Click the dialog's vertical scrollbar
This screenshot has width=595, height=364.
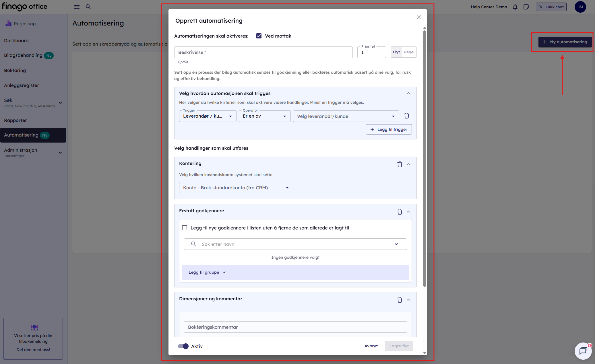tap(424, 158)
